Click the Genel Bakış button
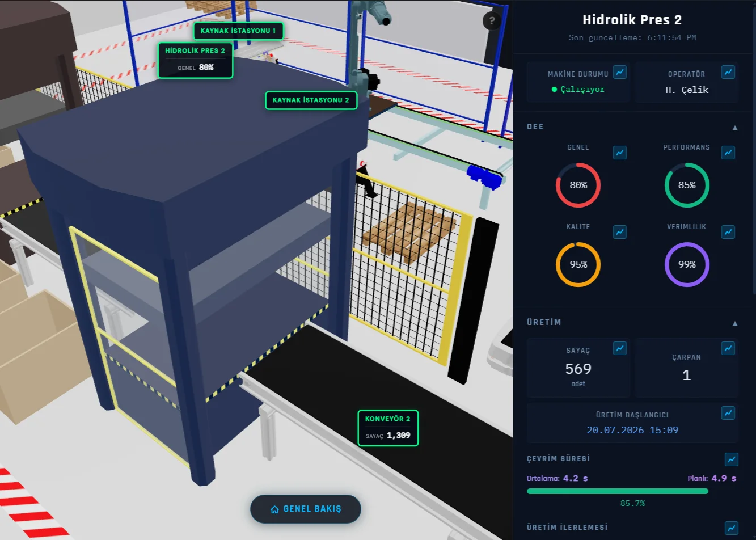Screen dimensions: 756x540 click(306, 509)
